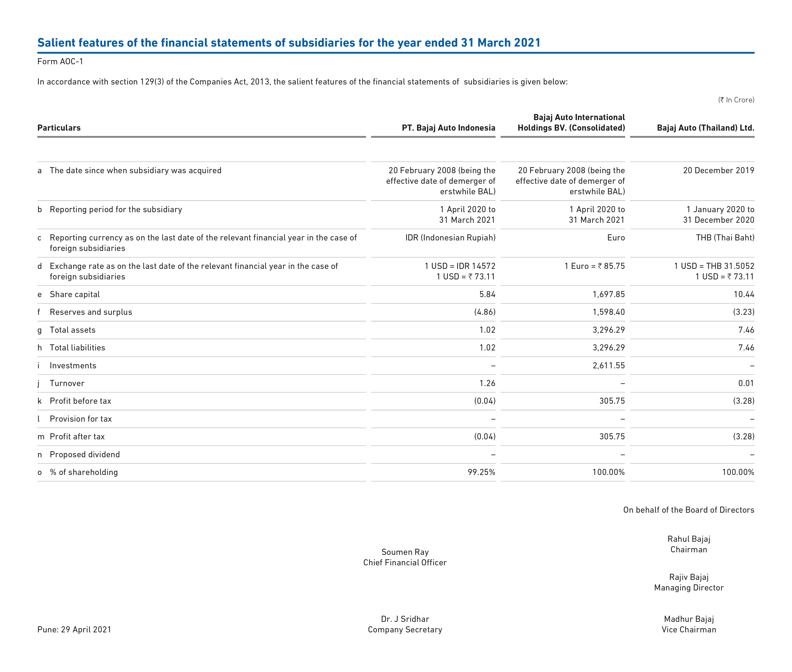Click the '% of shareholding' row label
The image size is (792, 672).
click(x=84, y=472)
